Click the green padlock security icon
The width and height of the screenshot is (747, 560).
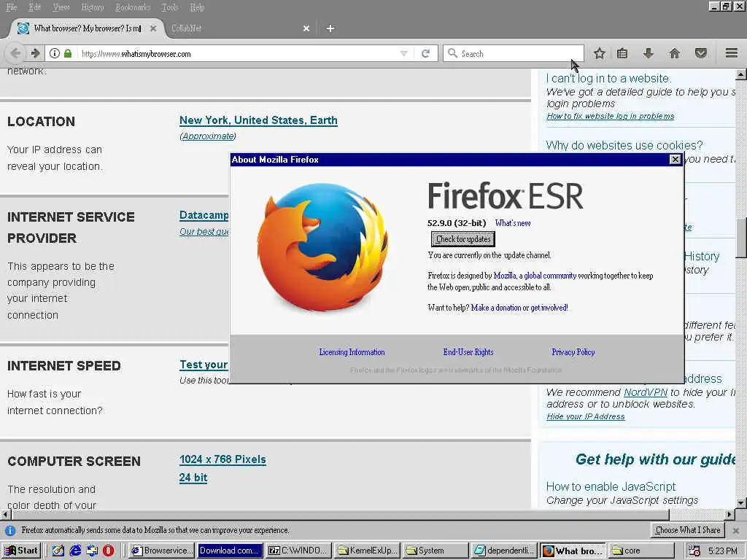pyautogui.click(x=68, y=53)
